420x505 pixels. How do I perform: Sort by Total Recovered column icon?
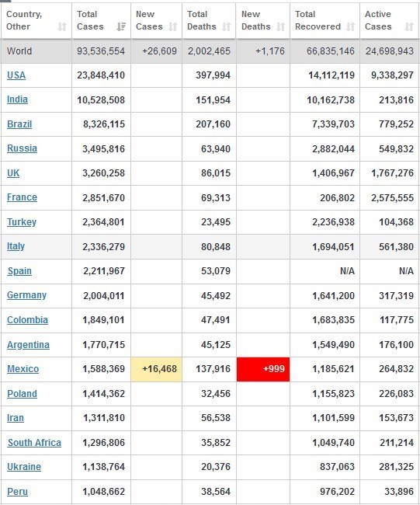point(350,26)
